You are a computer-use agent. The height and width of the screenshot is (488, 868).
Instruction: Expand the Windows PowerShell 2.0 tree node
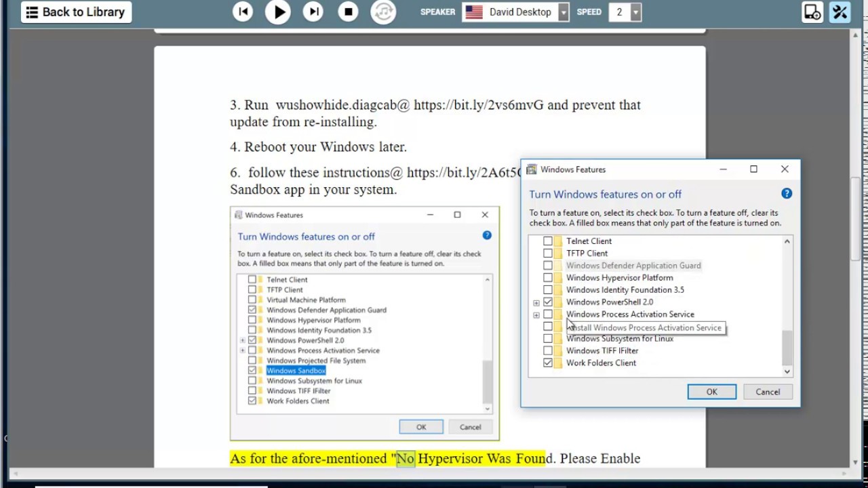coord(536,303)
